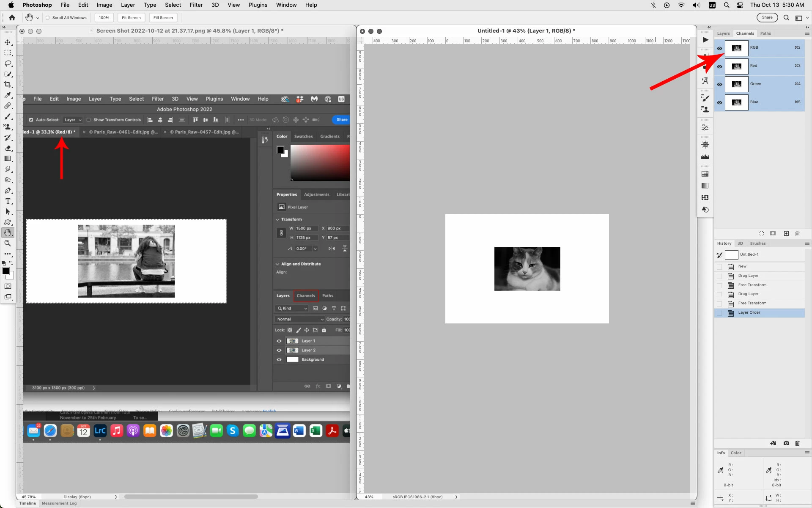
Task: Open the Channels panel options menu
Action: coord(807,33)
